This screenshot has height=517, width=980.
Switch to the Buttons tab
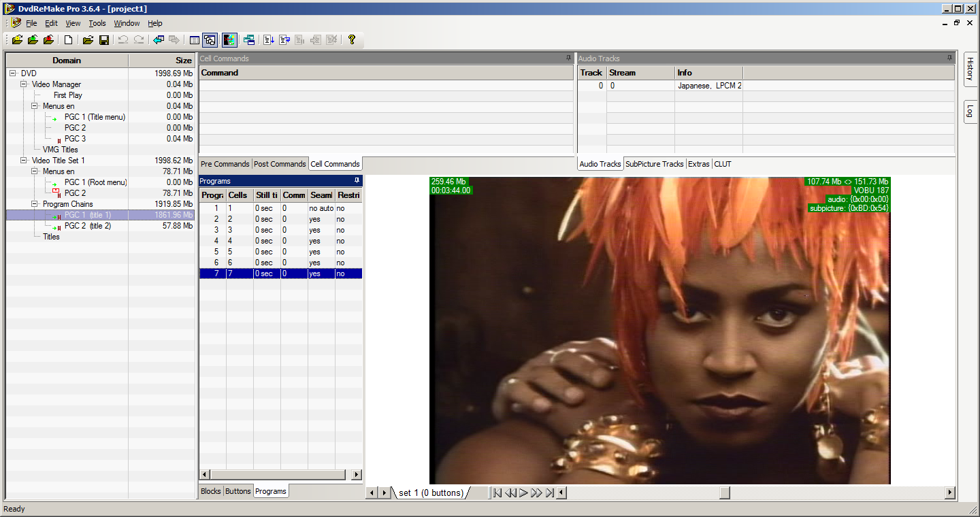pos(238,491)
